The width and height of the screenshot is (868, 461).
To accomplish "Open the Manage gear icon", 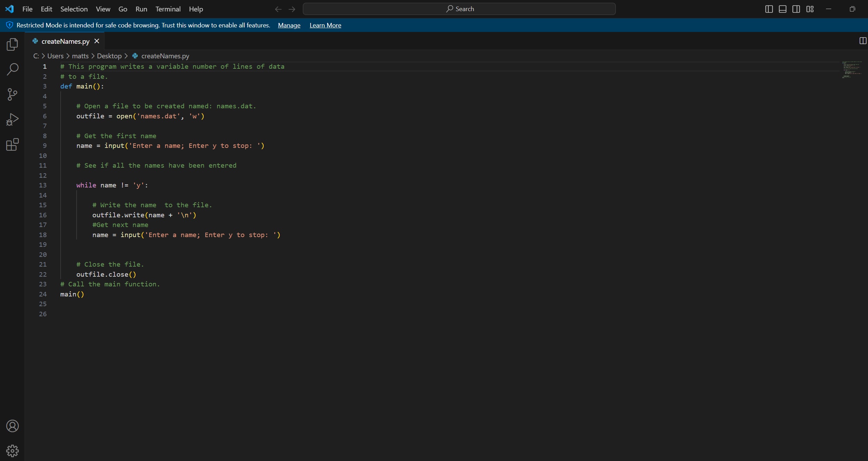I will [x=12, y=451].
